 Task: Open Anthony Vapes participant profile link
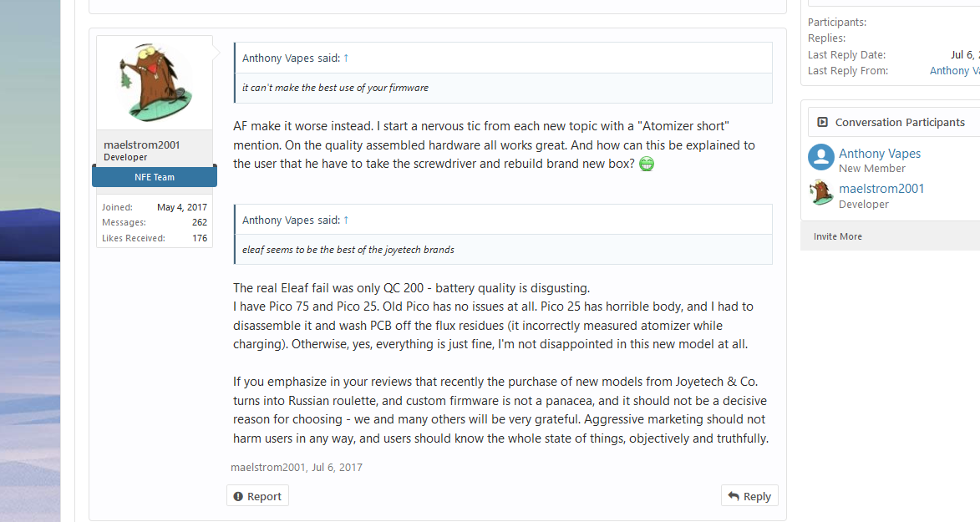pyautogui.click(x=880, y=154)
